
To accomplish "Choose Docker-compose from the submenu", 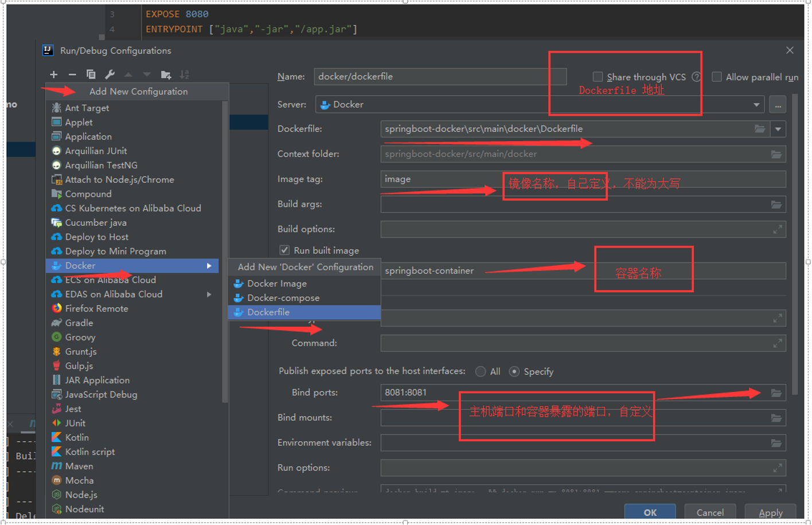I will pyautogui.click(x=304, y=298).
